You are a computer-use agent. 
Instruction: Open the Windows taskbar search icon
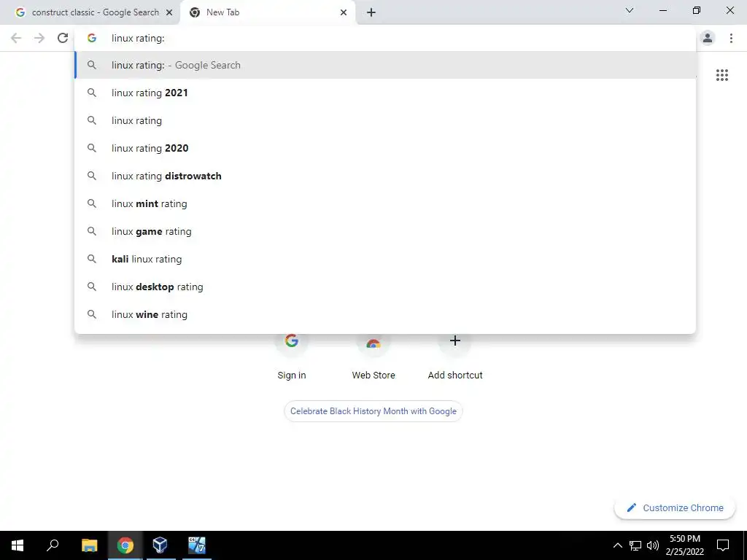[x=53, y=545]
